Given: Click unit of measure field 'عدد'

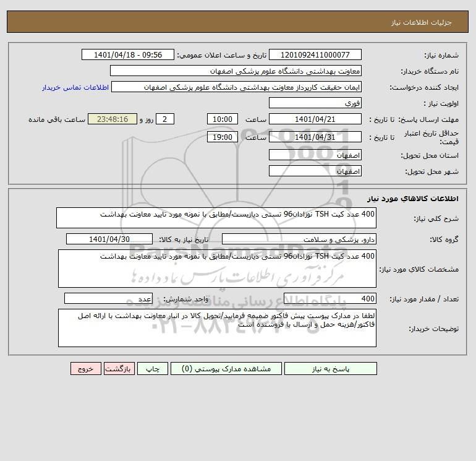Looking at the screenshot, I should [x=108, y=299].
